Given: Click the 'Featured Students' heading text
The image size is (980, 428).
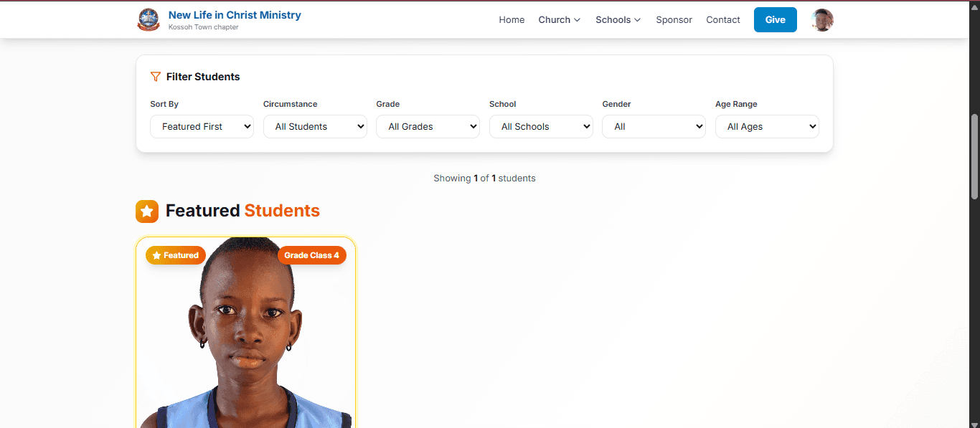Looking at the screenshot, I should (x=242, y=211).
